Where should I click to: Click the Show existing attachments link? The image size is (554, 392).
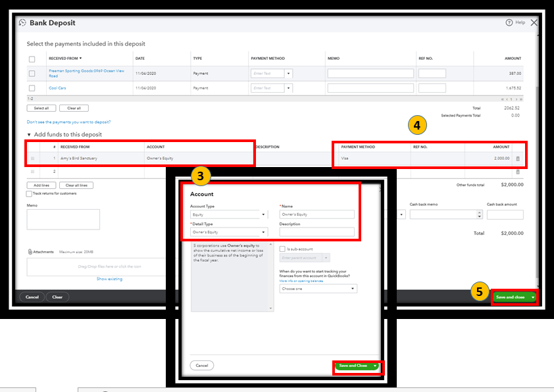pyautogui.click(x=109, y=279)
